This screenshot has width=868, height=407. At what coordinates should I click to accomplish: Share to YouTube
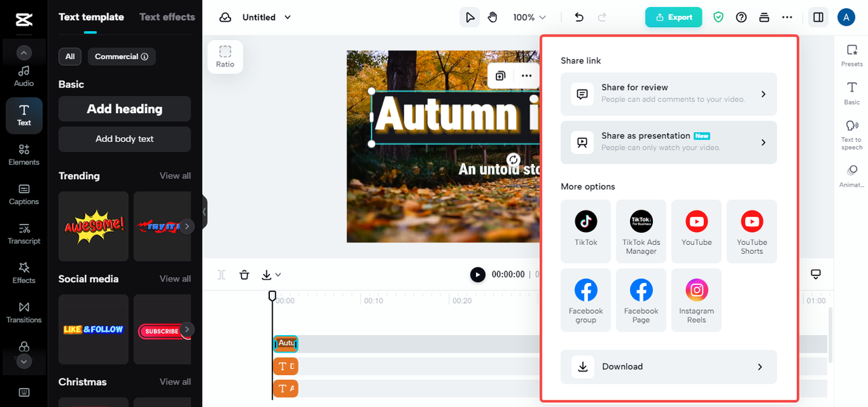pos(696,231)
